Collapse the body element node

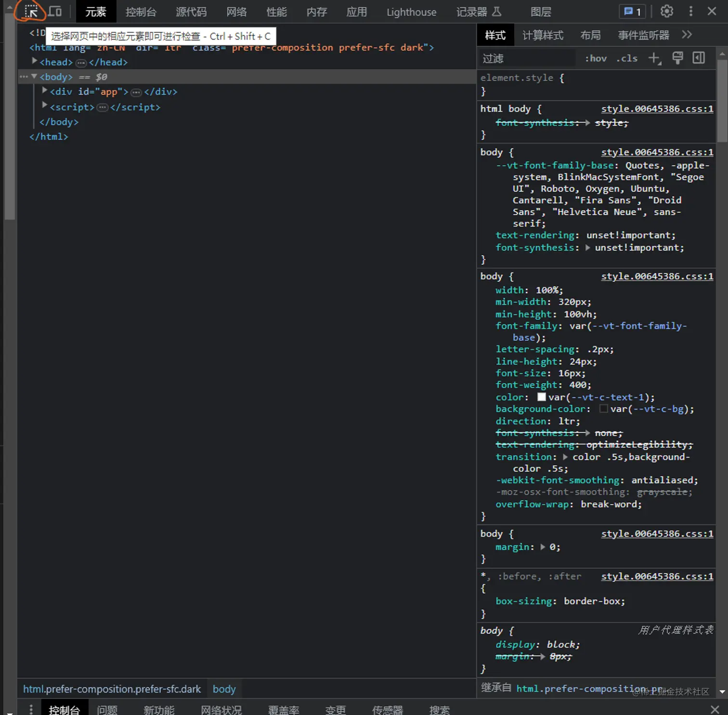[34, 76]
